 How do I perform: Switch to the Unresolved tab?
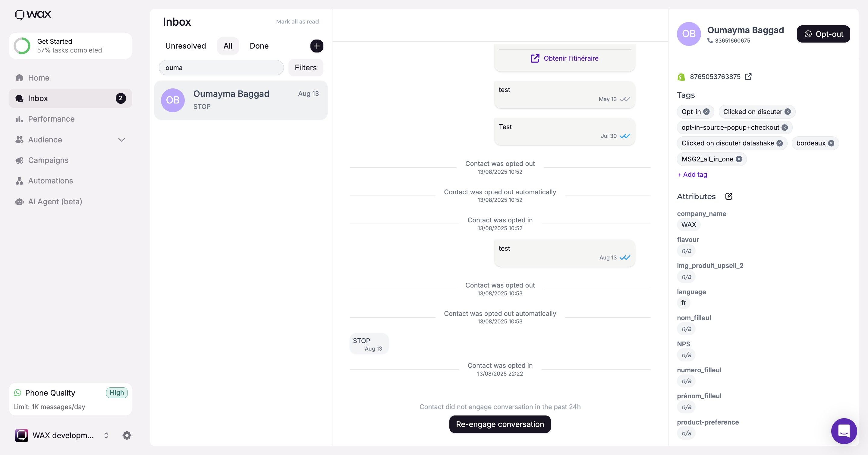pos(185,46)
